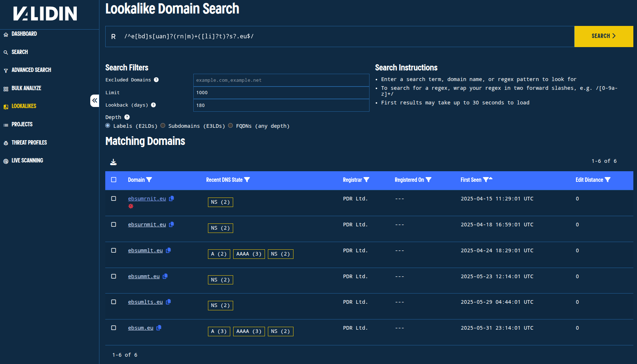The width and height of the screenshot is (637, 364).
Task: Check the ebsumlts.eu row checkbox
Action: coord(114,302)
